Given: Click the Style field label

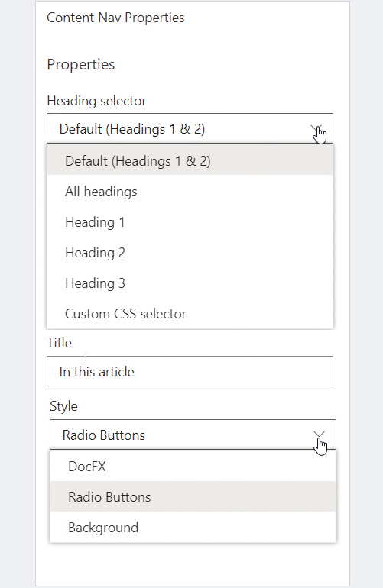Looking at the screenshot, I should [63, 406].
